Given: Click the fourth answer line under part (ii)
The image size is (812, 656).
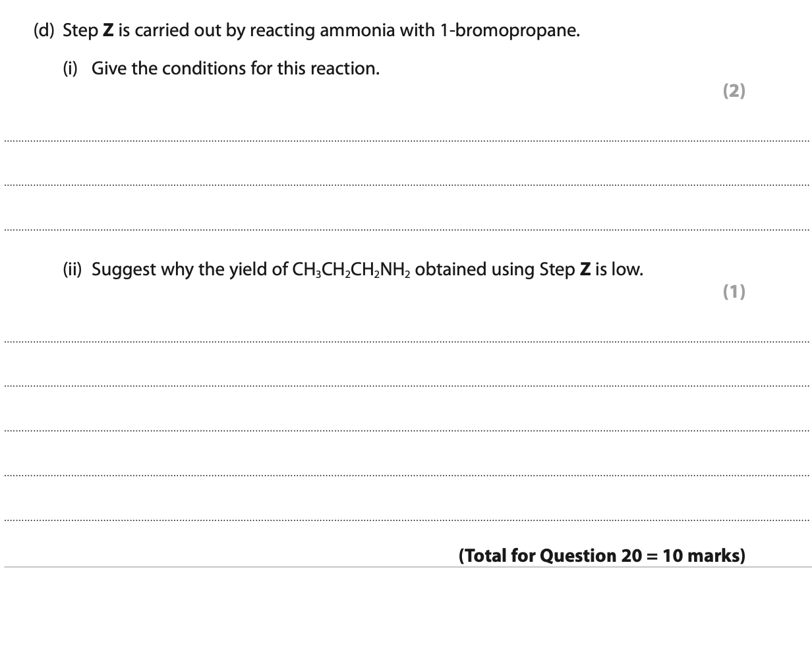Looking at the screenshot, I should pos(406,475).
